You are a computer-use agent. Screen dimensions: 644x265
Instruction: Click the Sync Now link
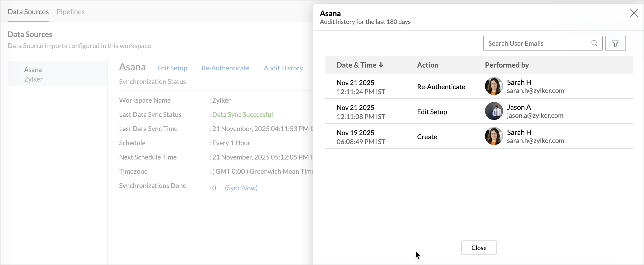(241, 188)
